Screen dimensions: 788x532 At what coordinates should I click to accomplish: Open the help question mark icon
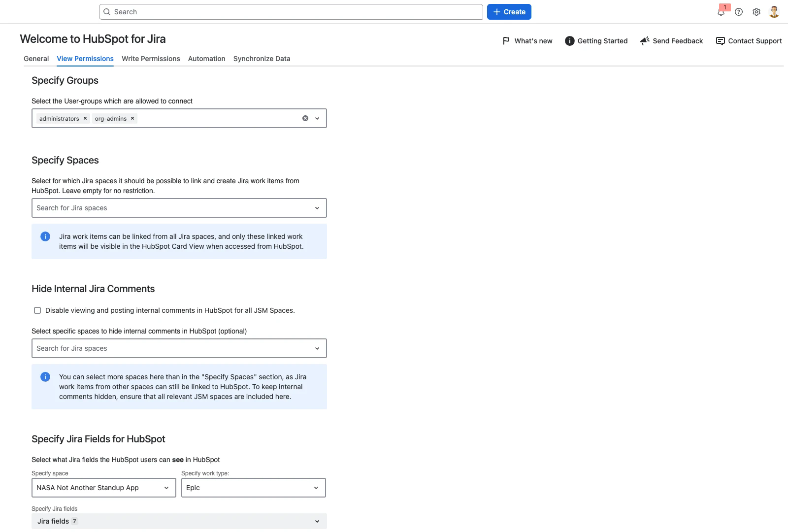coord(739,12)
